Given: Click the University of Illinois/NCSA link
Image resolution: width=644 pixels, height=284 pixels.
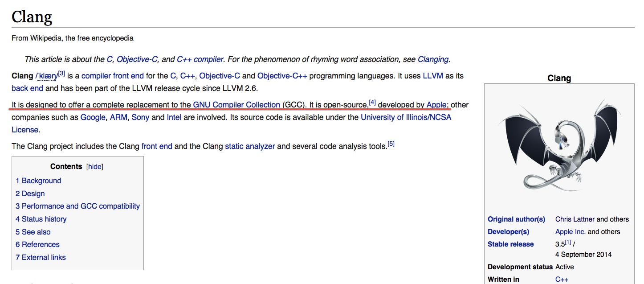Looking at the screenshot, I should [405, 117].
